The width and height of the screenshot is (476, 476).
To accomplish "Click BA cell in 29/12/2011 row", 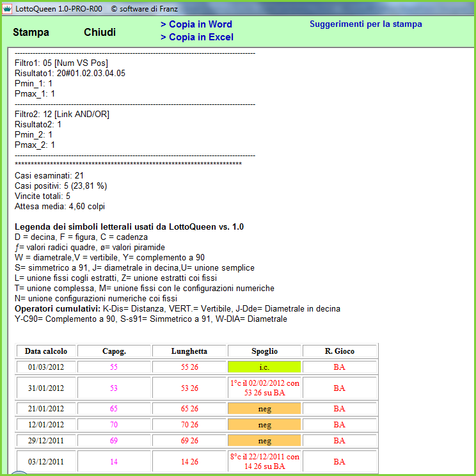I will (x=339, y=440).
